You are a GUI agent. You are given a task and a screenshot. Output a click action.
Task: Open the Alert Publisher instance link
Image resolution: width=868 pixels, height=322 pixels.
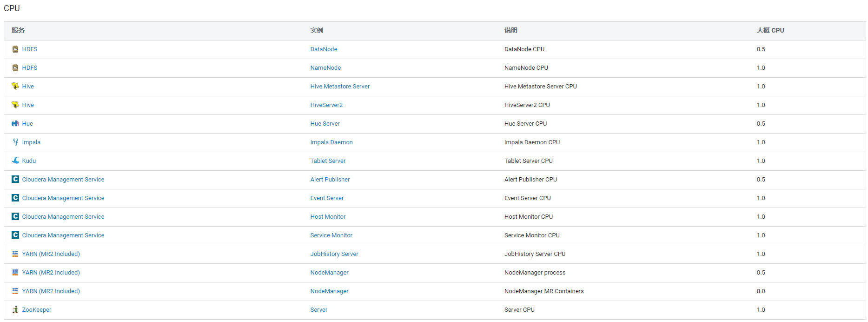(x=330, y=180)
